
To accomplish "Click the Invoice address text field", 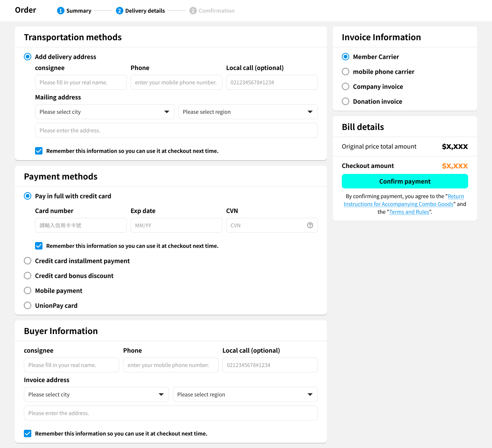I will coord(171,413).
